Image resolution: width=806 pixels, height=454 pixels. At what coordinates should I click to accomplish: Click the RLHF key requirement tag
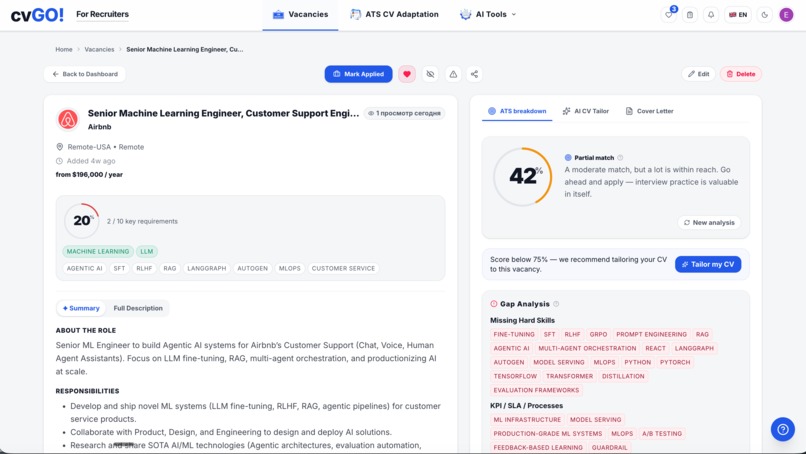click(x=144, y=268)
